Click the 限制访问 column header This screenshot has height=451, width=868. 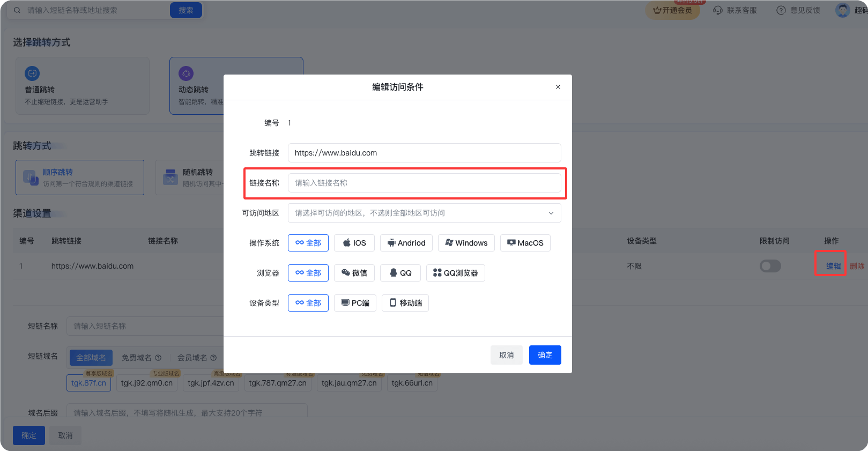775,241
